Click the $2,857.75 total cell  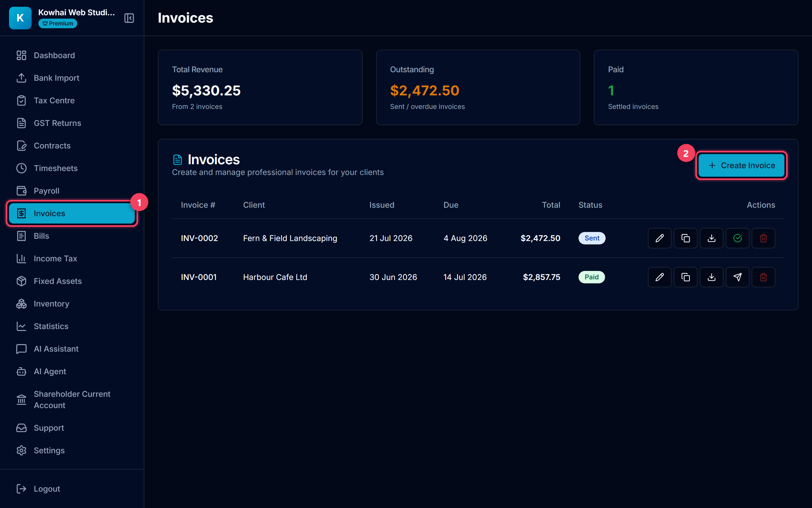coord(542,277)
